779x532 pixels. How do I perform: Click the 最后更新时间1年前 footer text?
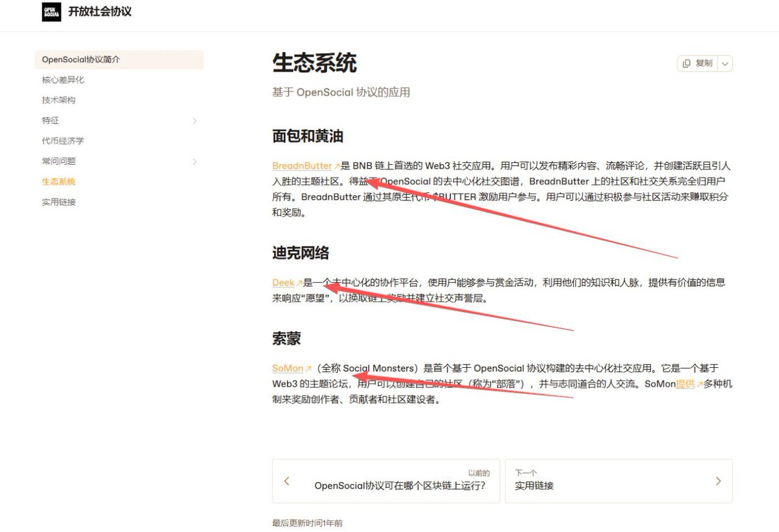307,523
